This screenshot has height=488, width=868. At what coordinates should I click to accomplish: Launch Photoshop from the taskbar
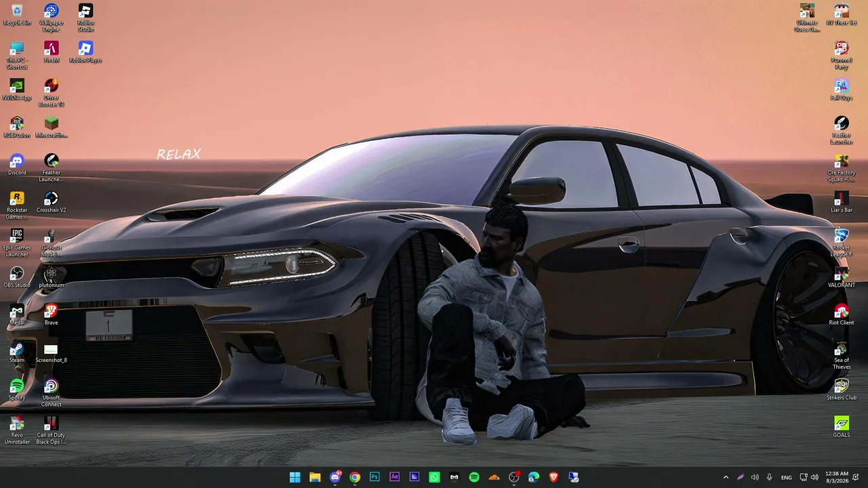click(374, 477)
